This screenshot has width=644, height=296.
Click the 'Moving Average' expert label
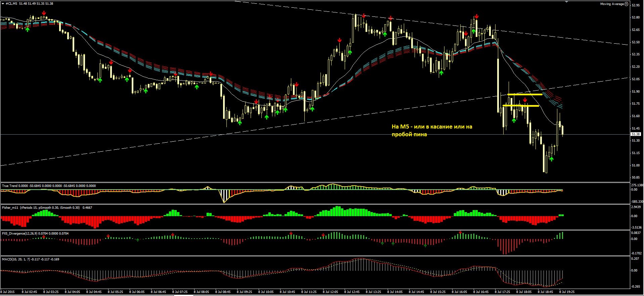click(612, 4)
